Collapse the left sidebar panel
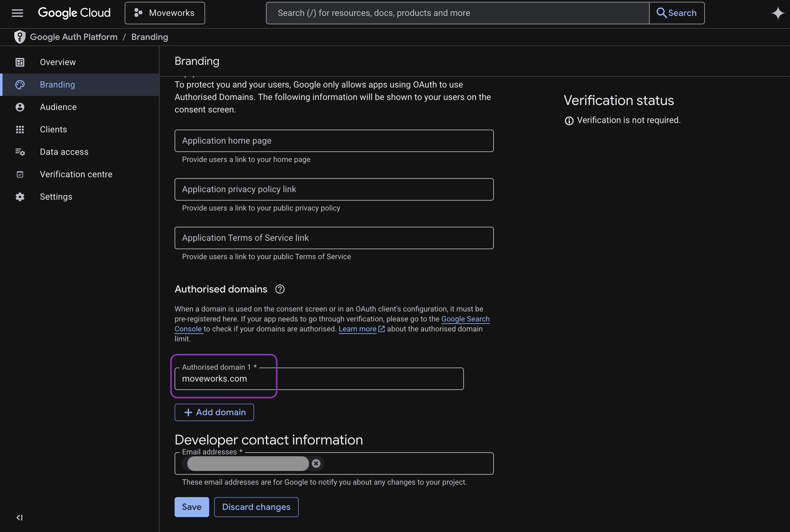The width and height of the screenshot is (790, 532). (19, 517)
